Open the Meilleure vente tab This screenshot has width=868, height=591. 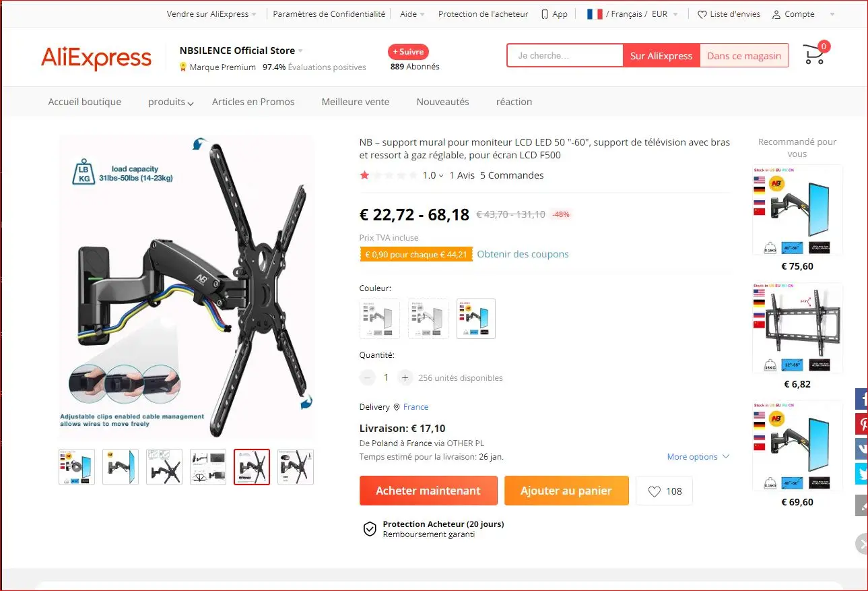click(355, 102)
